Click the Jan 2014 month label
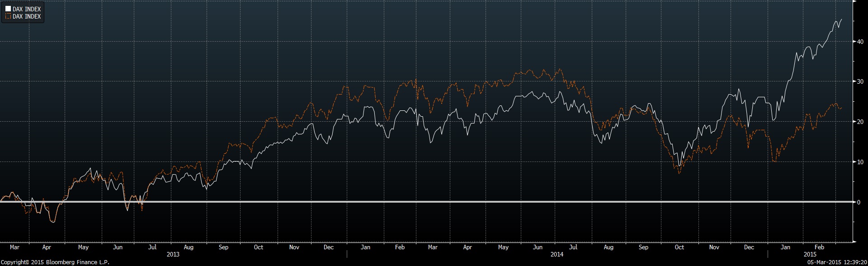This screenshot has height=266, width=868. (x=365, y=247)
